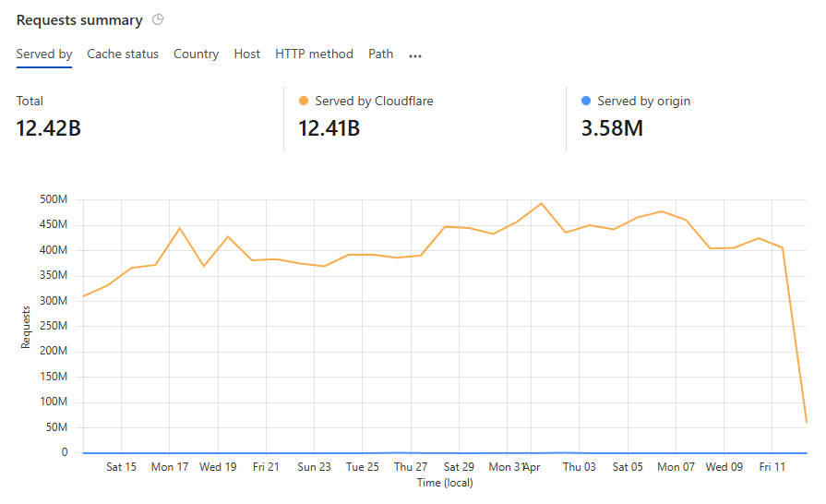The image size is (826, 504).
Task: Open the Country tab
Action: 196,54
